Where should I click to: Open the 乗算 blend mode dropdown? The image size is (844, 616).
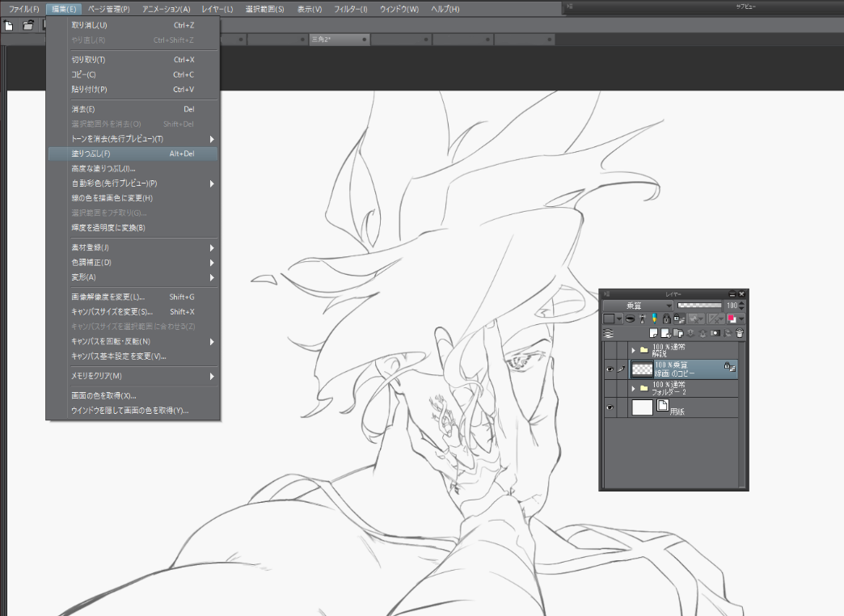click(x=638, y=306)
